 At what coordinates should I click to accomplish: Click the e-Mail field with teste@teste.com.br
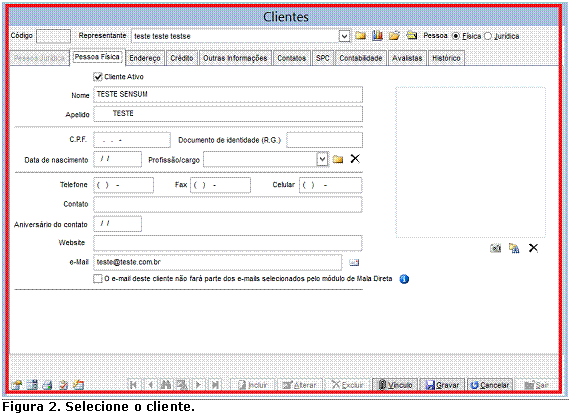coord(218,262)
